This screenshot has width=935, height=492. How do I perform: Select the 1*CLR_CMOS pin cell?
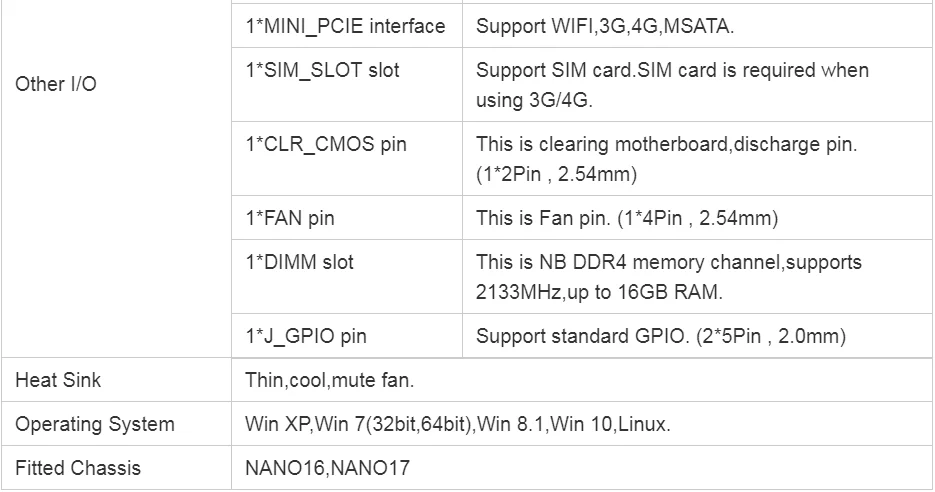click(326, 144)
